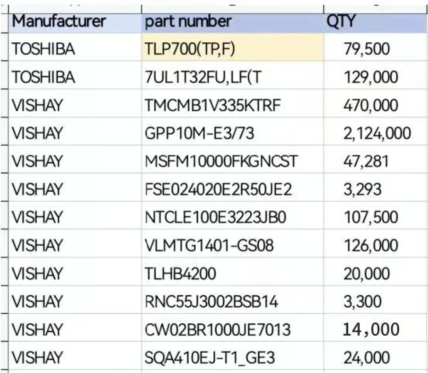Select cell containing 7UL1T32FU,LF(T
428x373 pixels.
pos(232,75)
